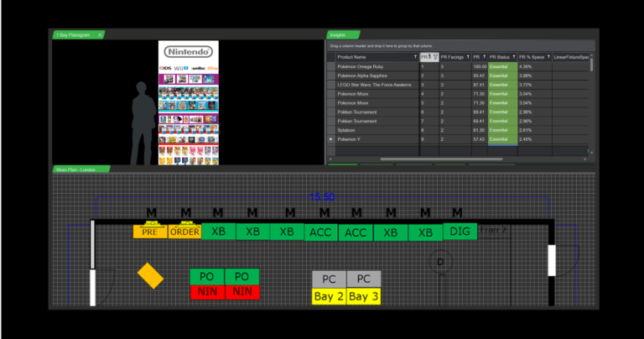Click the 2.61% space cell

pos(534,130)
